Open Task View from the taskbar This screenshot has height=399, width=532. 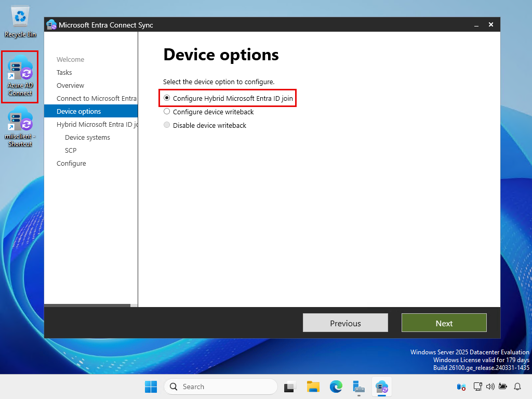[x=289, y=387]
